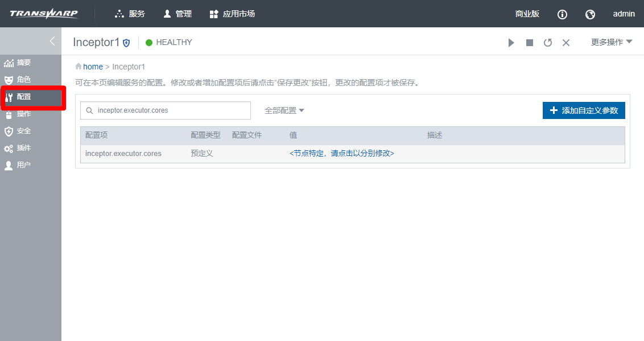
Task: Click the stop service square icon
Action: [x=530, y=43]
